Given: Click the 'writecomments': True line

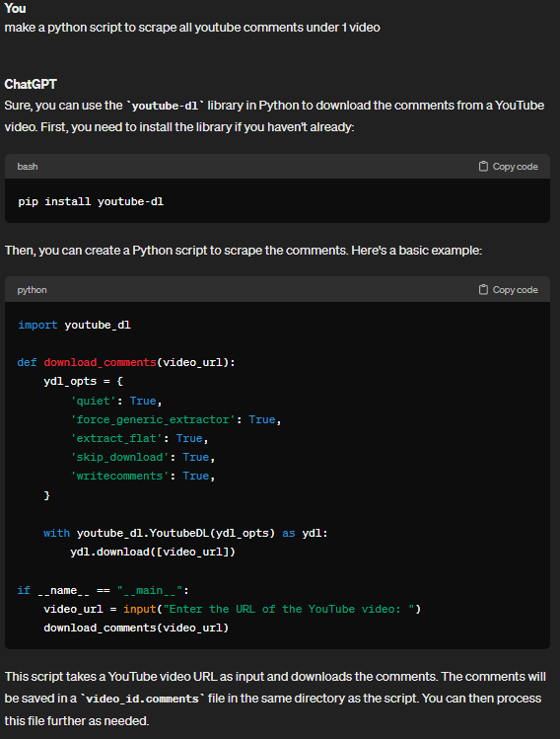Looking at the screenshot, I should [x=143, y=476].
